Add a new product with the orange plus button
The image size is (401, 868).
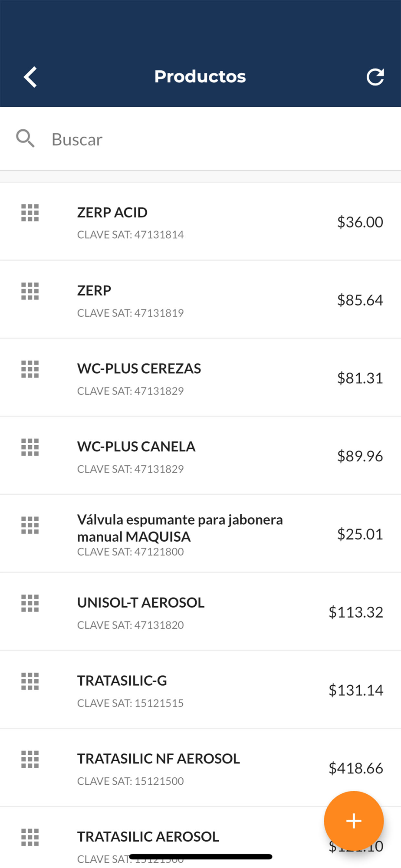[354, 821]
